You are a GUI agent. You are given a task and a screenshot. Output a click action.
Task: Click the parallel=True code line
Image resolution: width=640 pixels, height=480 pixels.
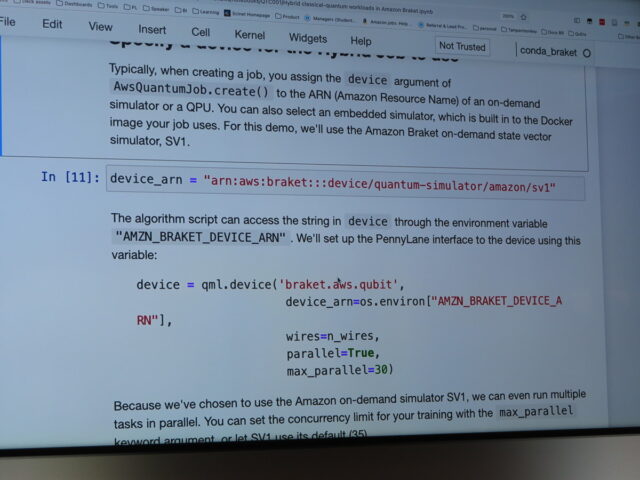pos(333,353)
